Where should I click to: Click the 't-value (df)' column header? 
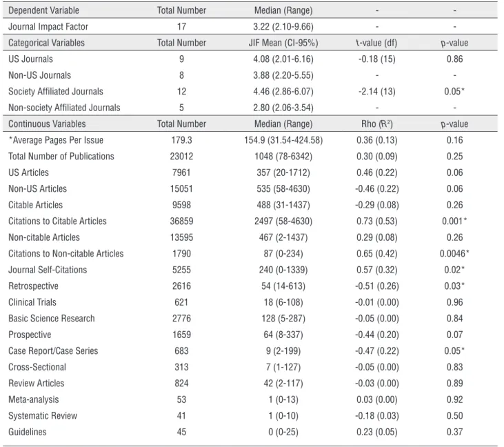(376, 43)
